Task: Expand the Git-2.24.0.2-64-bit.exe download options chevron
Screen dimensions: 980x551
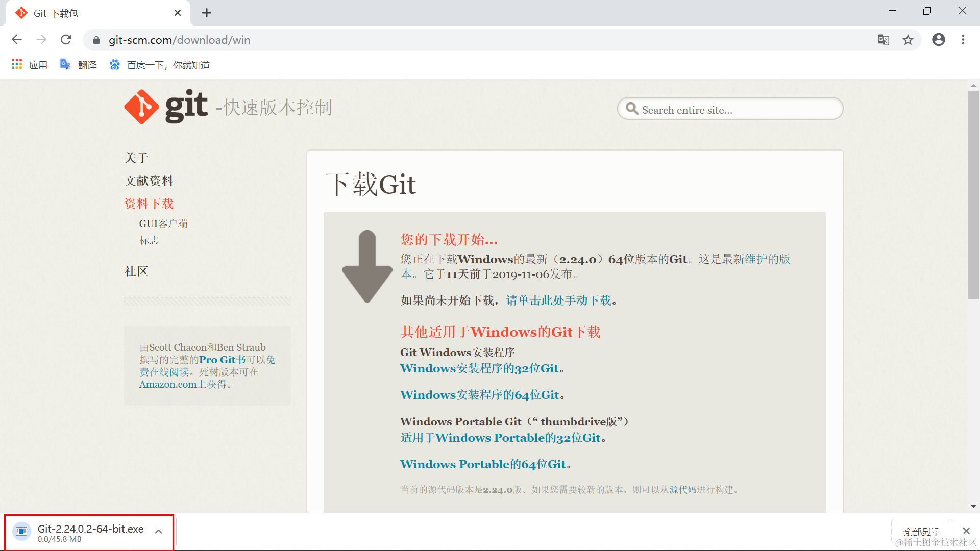Action: point(159,532)
